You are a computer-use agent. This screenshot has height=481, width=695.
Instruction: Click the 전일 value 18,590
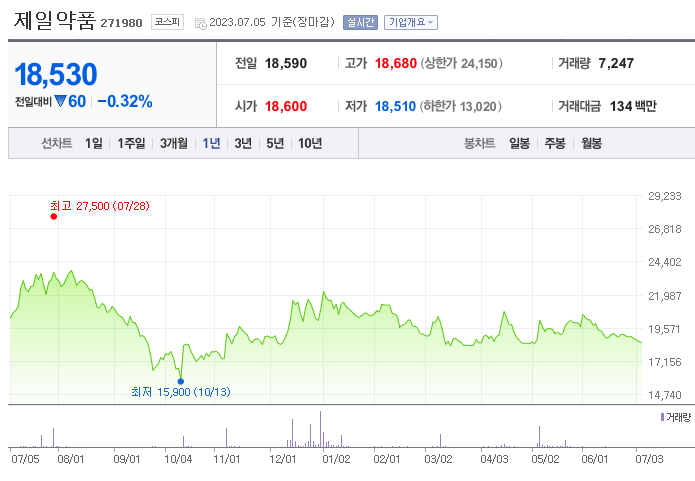(286, 63)
